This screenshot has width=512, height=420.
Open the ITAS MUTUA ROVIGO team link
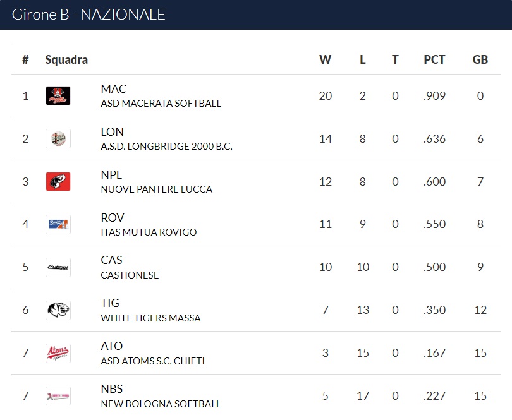pyautogui.click(x=149, y=232)
